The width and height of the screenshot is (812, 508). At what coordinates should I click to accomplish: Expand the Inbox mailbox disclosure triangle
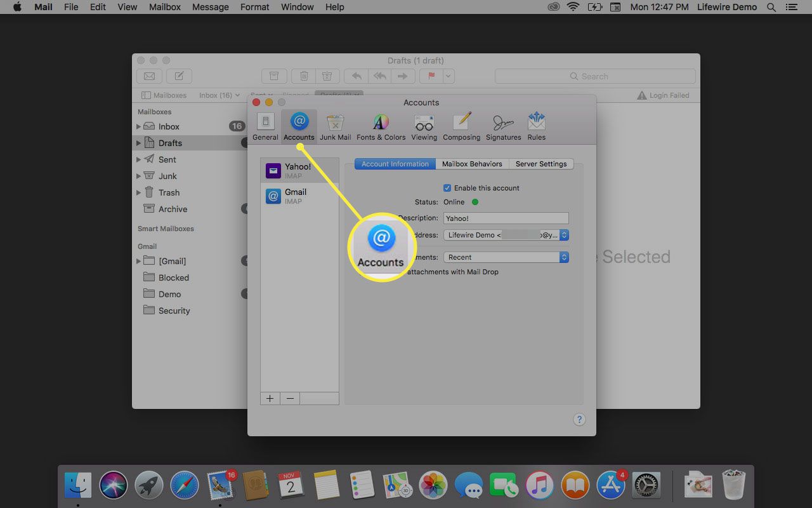[138, 126]
